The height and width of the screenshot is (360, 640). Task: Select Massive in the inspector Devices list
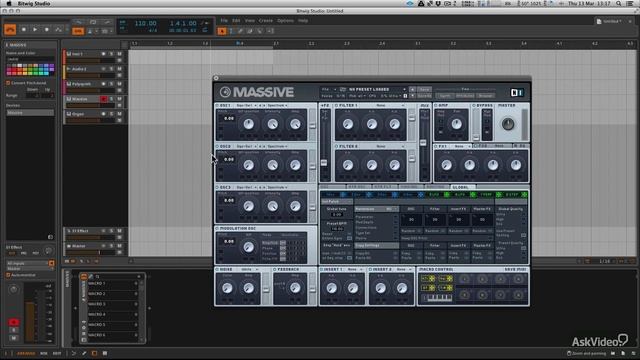[30, 113]
